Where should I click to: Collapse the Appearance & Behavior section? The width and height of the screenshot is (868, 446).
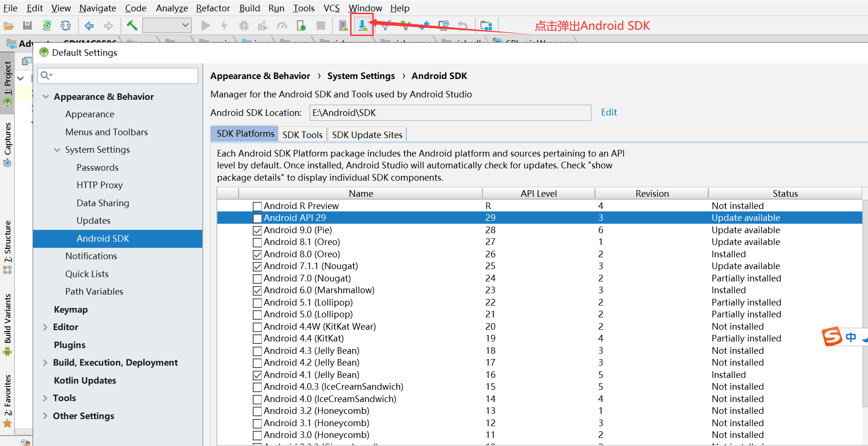(x=46, y=96)
